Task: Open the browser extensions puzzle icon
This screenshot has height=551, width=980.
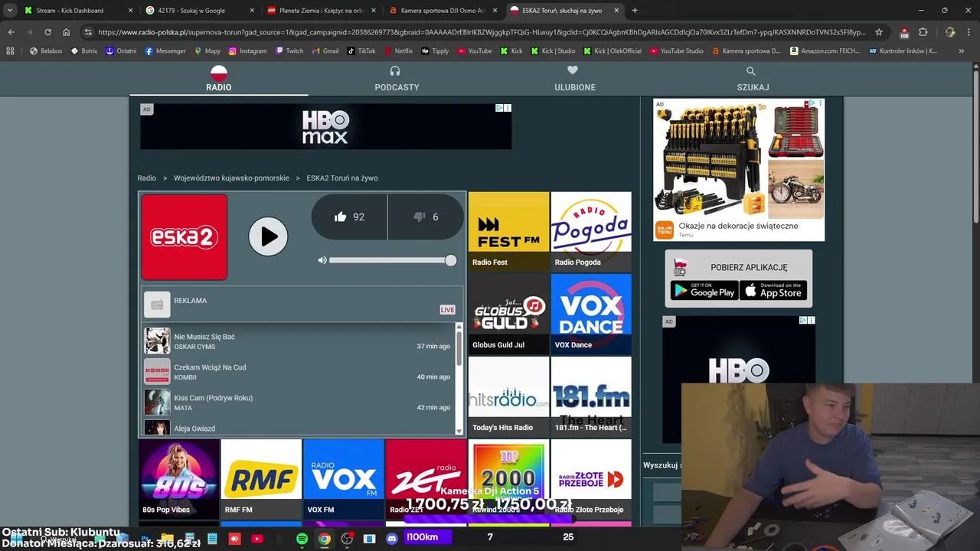Action: coord(923,32)
